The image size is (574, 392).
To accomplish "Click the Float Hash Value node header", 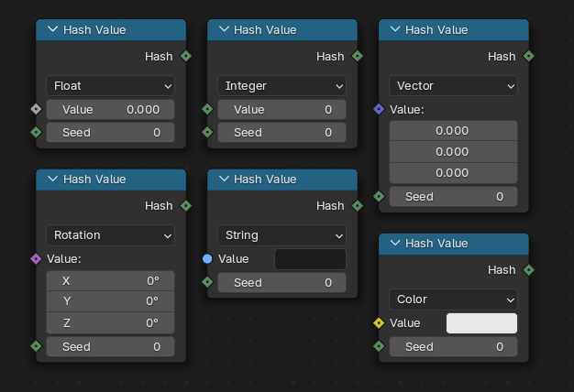I will (x=111, y=29).
